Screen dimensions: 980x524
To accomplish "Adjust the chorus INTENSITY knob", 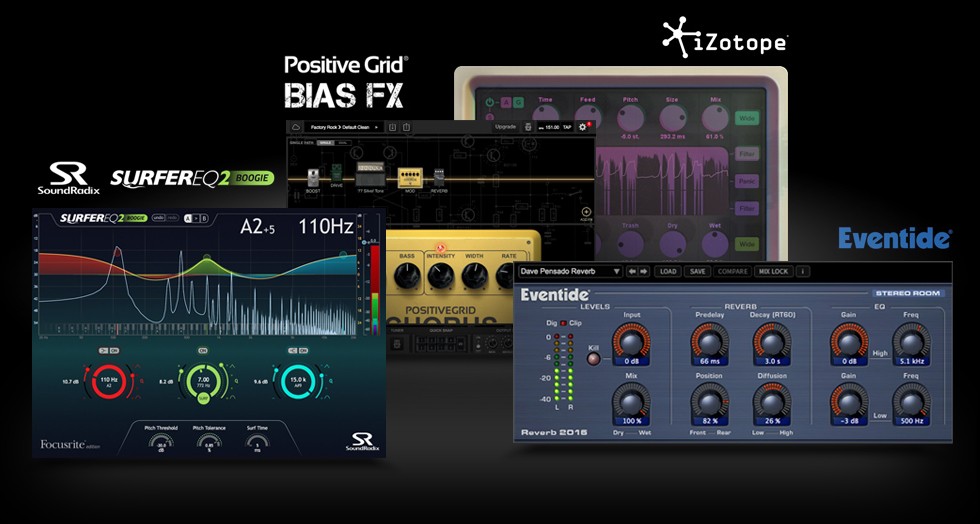I will (441, 276).
